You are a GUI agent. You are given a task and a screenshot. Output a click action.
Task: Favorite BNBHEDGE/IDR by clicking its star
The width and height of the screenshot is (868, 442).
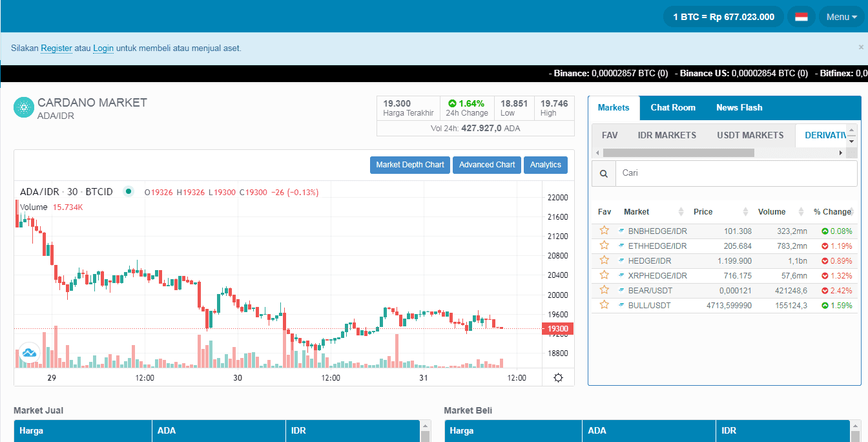pyautogui.click(x=604, y=230)
